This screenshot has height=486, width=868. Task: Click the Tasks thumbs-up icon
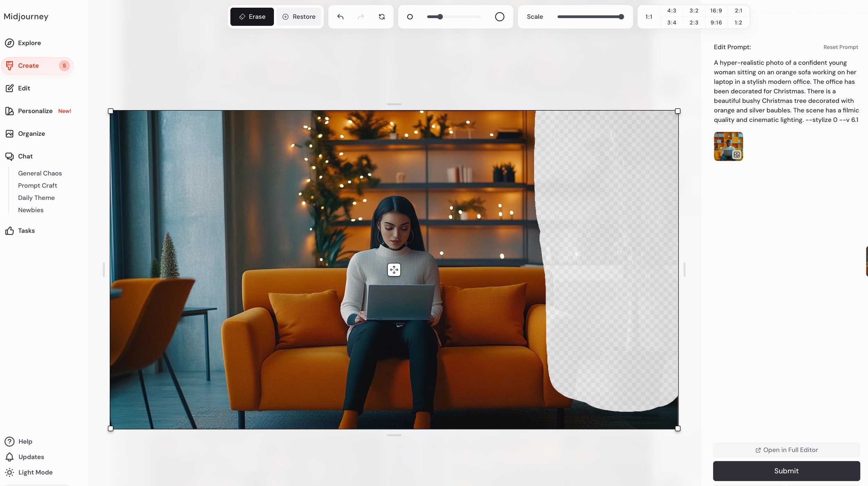[9, 231]
